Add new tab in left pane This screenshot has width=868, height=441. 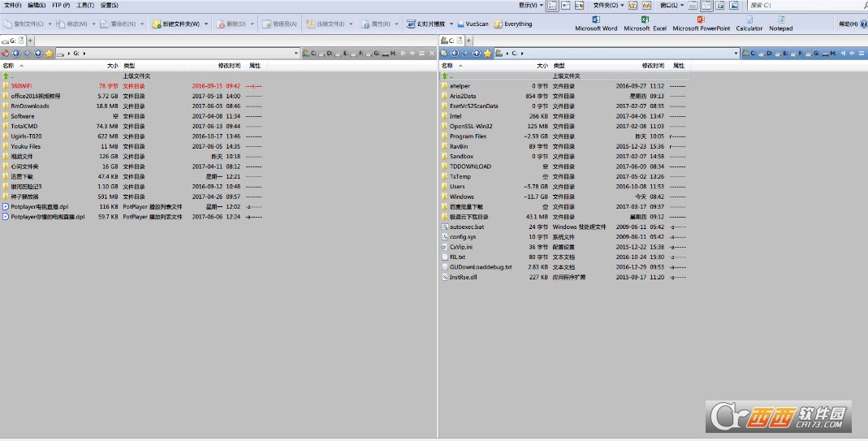coord(30,41)
